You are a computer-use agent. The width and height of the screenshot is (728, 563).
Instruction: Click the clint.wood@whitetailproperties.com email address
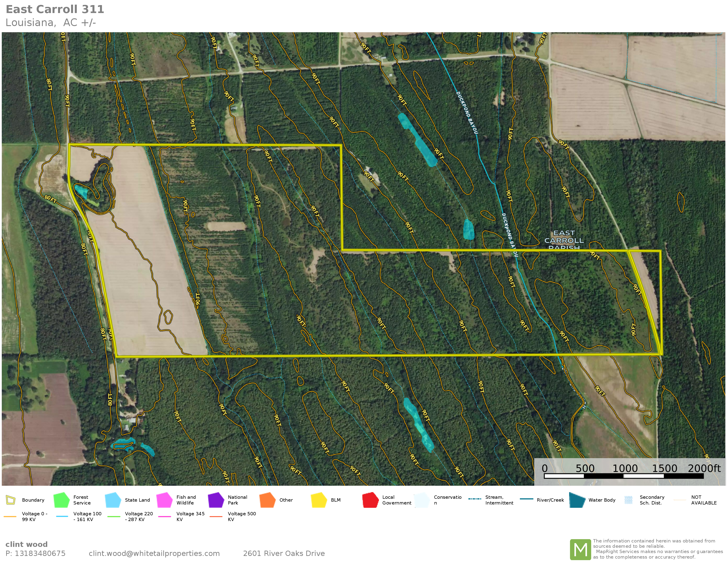154,553
